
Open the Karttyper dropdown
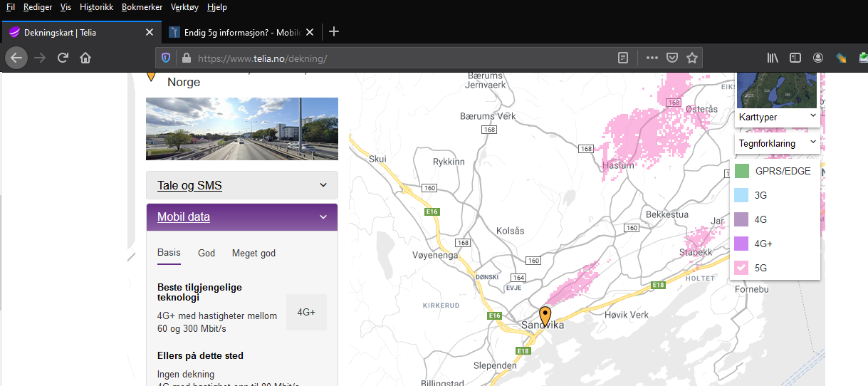tap(777, 117)
